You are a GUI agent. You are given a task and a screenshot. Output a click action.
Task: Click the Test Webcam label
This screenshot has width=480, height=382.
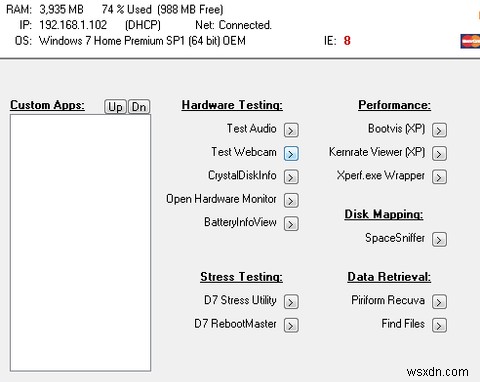click(244, 152)
